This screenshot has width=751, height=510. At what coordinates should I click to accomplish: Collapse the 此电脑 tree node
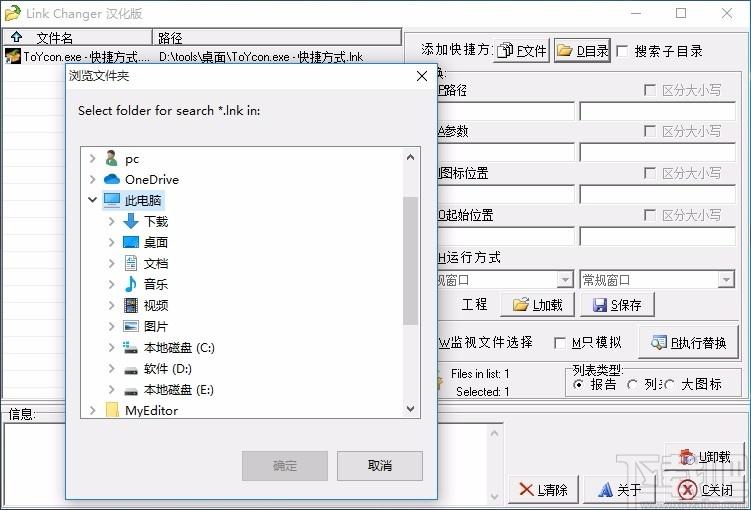coord(92,200)
